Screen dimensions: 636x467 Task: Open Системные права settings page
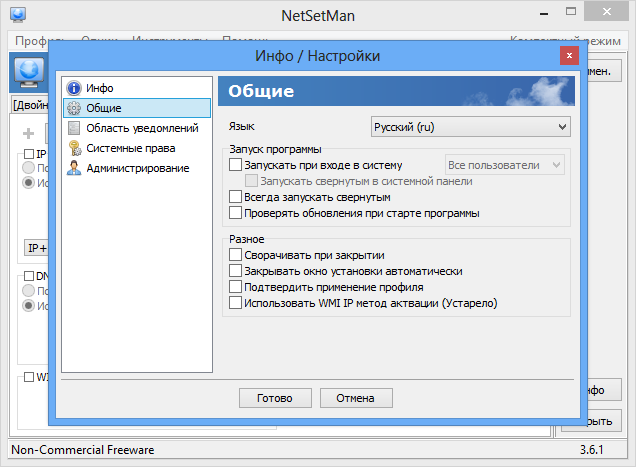(x=137, y=148)
